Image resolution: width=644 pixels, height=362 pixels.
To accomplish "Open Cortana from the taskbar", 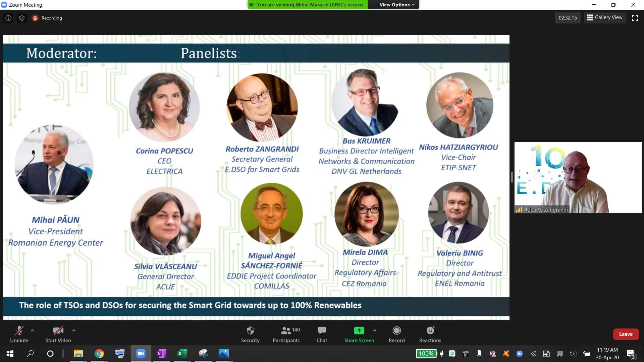I will point(50,354).
